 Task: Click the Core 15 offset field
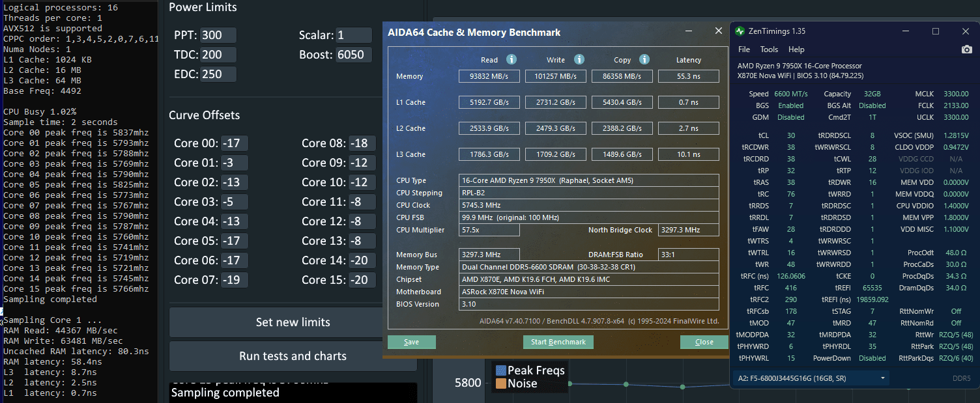click(362, 280)
